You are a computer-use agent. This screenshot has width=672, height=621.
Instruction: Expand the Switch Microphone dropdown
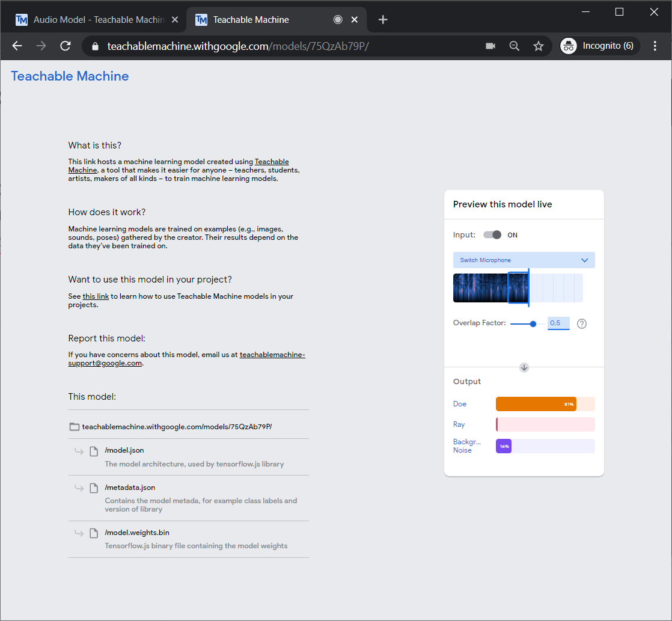(x=524, y=260)
